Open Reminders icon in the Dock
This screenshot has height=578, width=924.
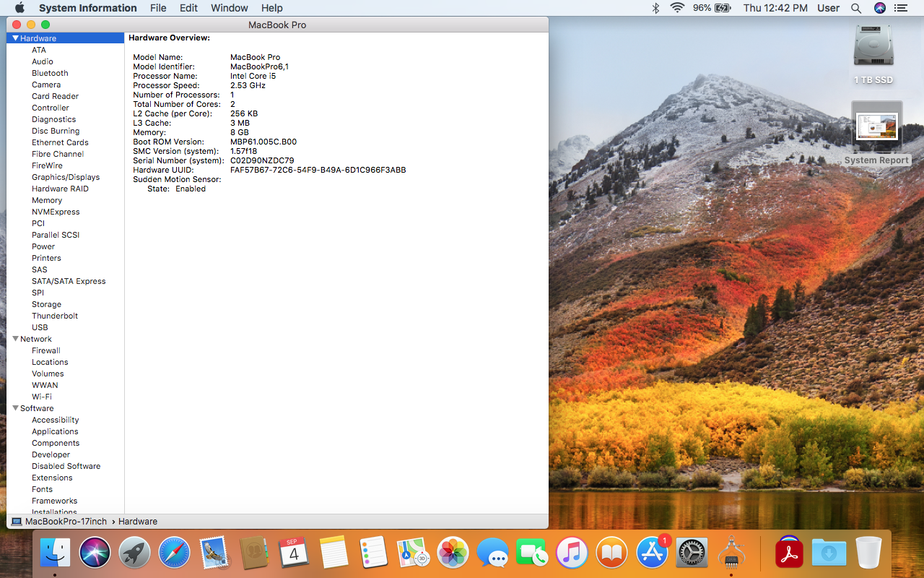373,553
